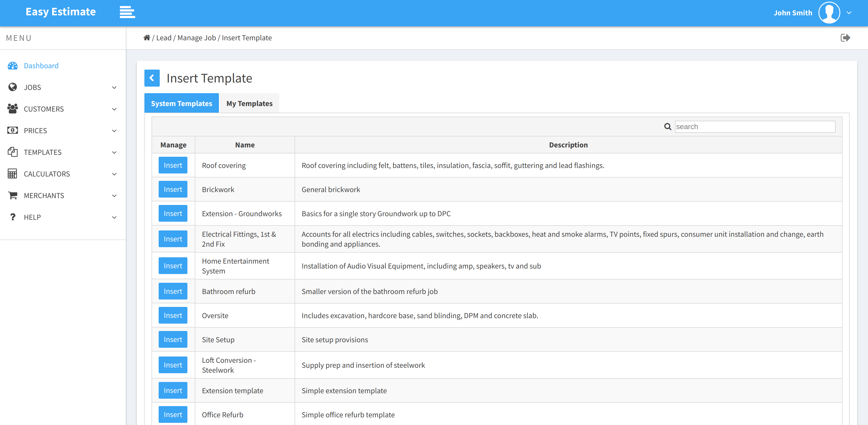Expand the HELP menu chevron

(114, 217)
